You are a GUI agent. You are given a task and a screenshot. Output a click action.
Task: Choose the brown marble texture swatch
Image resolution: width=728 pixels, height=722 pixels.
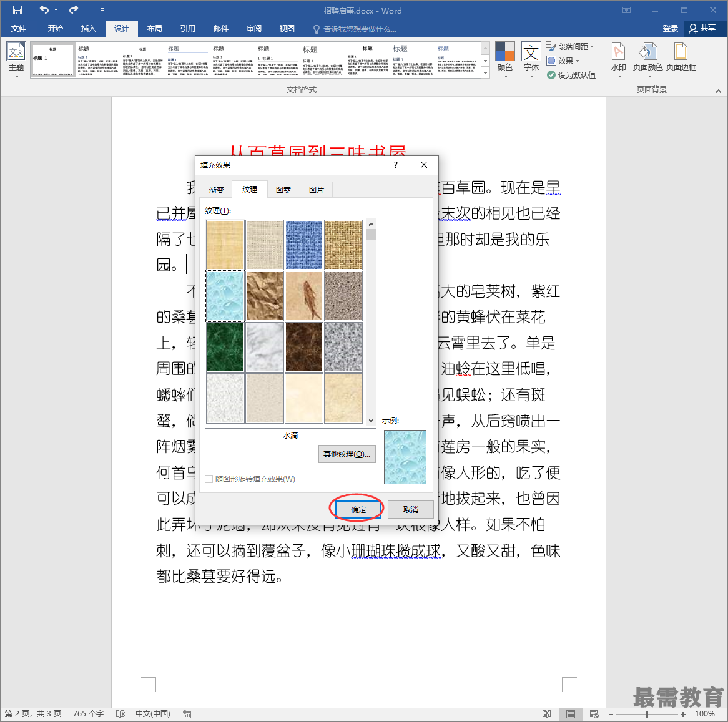303,348
